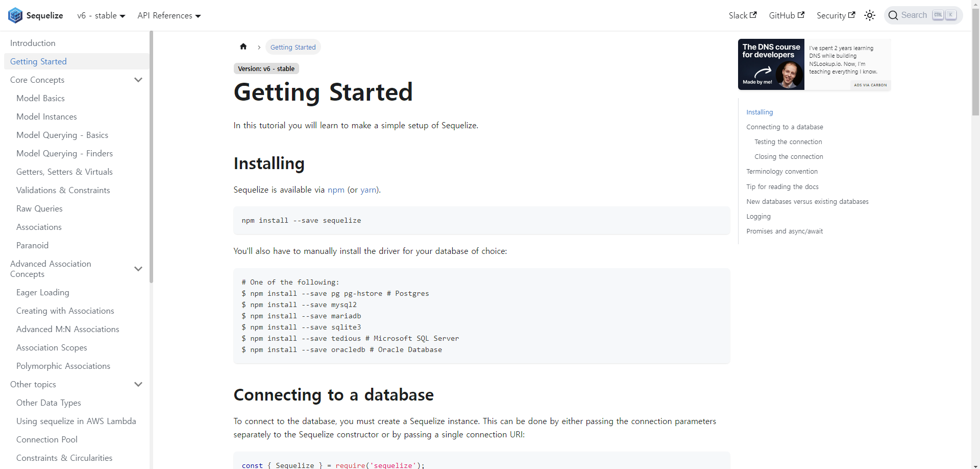Open the API References dropdown

click(x=169, y=15)
